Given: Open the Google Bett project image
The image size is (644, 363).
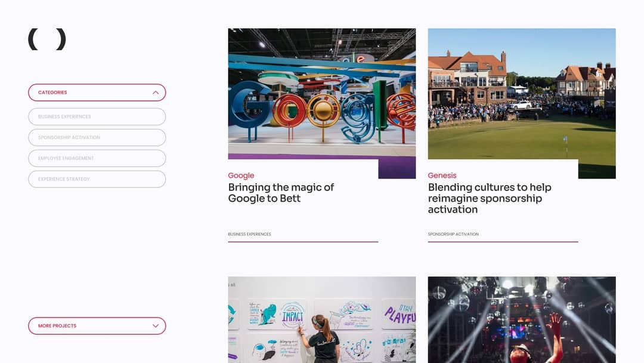Looking at the screenshot, I should click(x=321, y=96).
